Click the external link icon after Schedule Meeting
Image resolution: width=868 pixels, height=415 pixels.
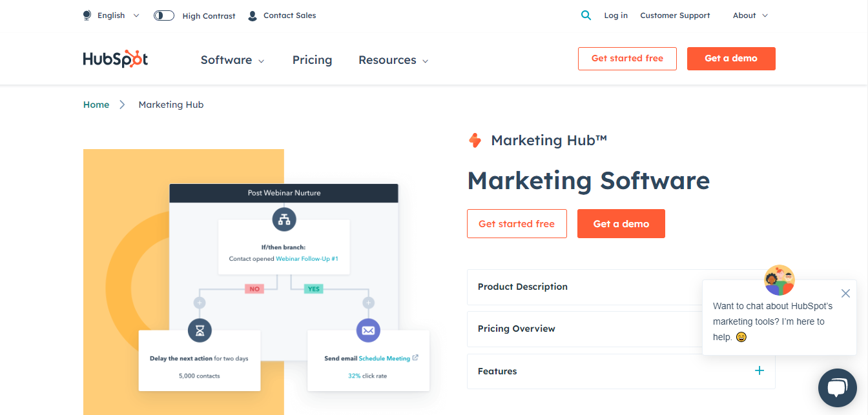point(415,358)
